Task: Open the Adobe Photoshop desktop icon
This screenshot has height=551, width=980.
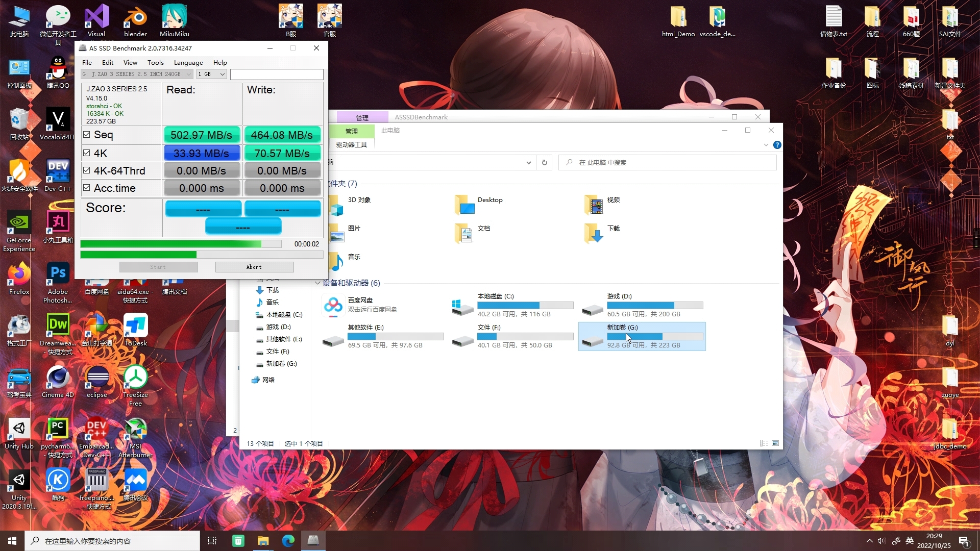Action: 58,283
